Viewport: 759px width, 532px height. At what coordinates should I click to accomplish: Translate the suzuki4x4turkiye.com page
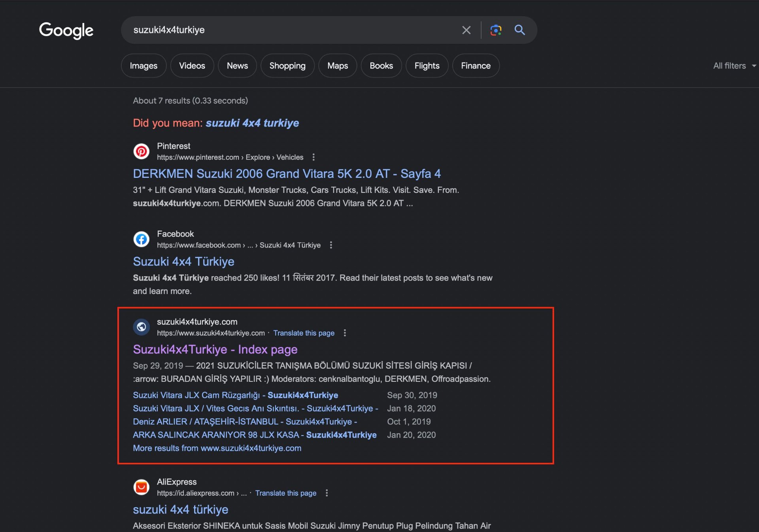304,333
